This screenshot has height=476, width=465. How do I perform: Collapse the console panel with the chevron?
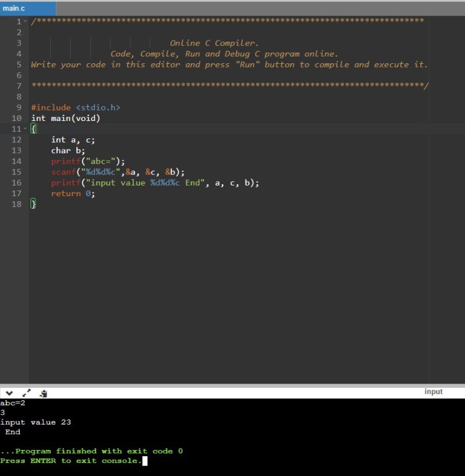(x=9, y=393)
